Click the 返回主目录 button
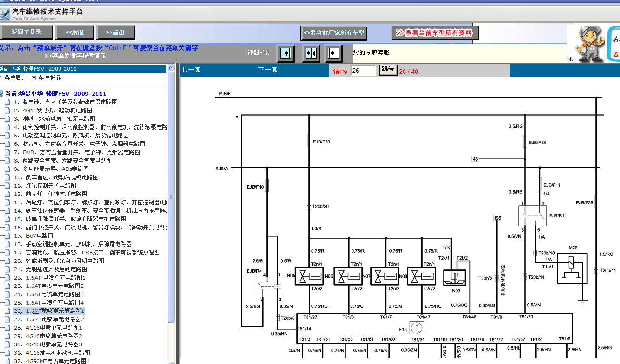620x364 pixels. point(26,32)
